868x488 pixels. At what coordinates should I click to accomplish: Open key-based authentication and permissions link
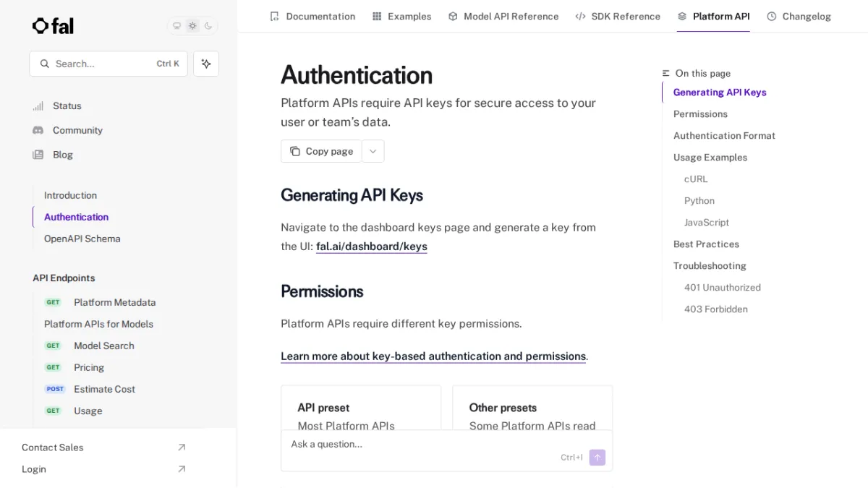coord(433,356)
